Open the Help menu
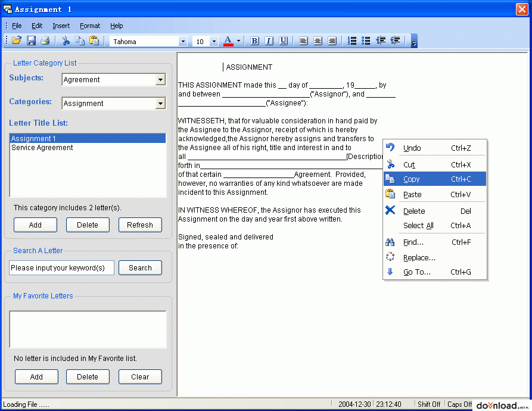Image resolution: width=532 pixels, height=411 pixels. (x=116, y=26)
